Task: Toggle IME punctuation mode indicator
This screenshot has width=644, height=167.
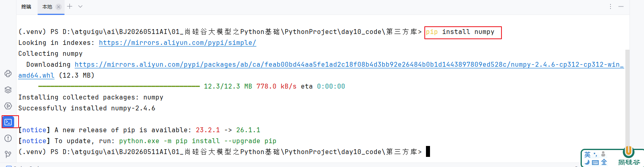Action: [x=596, y=154]
